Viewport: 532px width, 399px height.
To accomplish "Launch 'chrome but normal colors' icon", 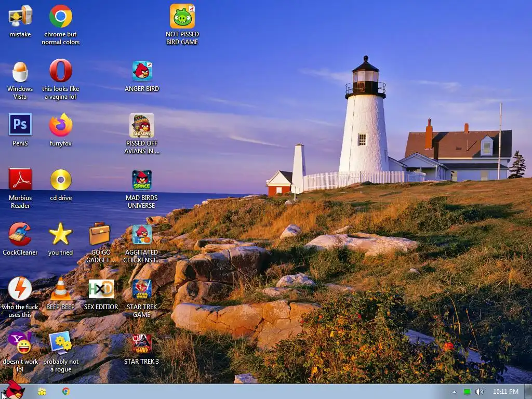I will [60, 16].
